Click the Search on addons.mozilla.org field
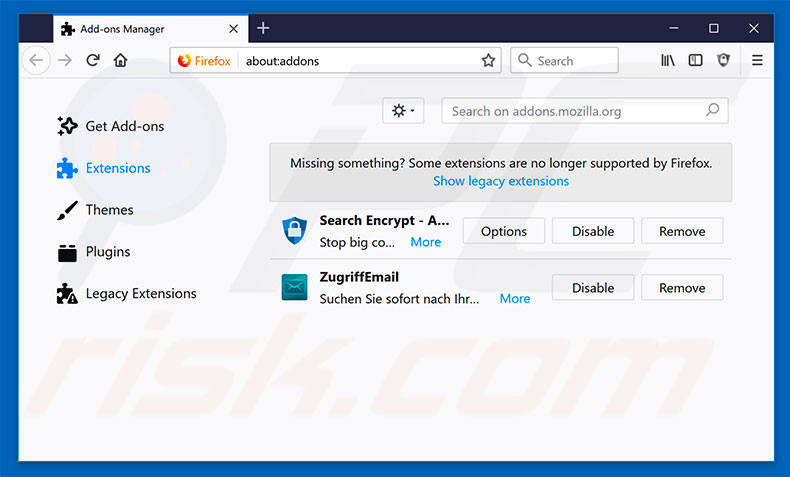790x477 pixels. click(x=576, y=111)
